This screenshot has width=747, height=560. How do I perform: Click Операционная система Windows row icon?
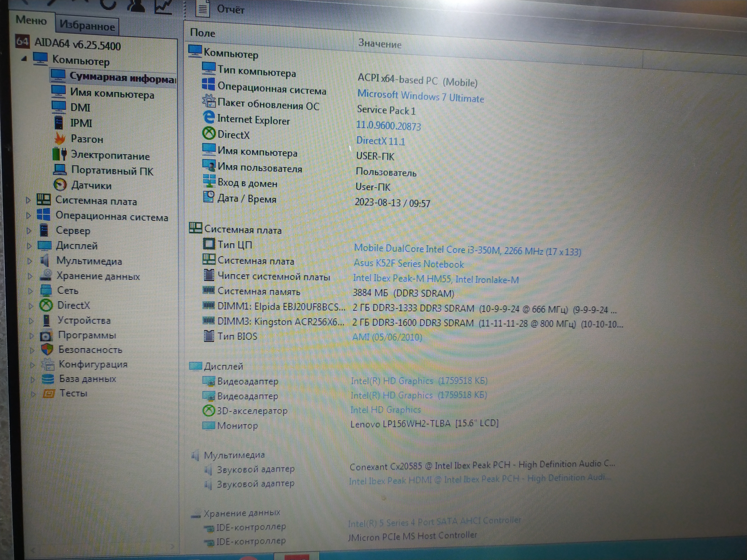click(208, 84)
